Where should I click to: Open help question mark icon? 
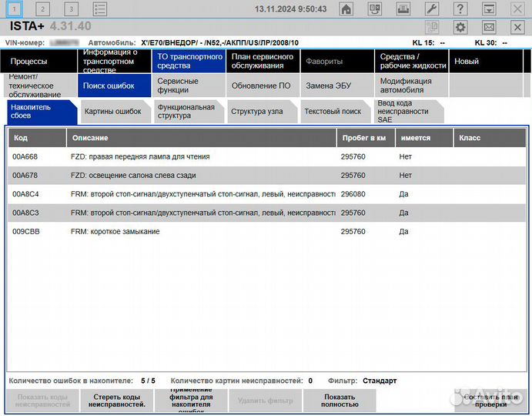coord(460,8)
